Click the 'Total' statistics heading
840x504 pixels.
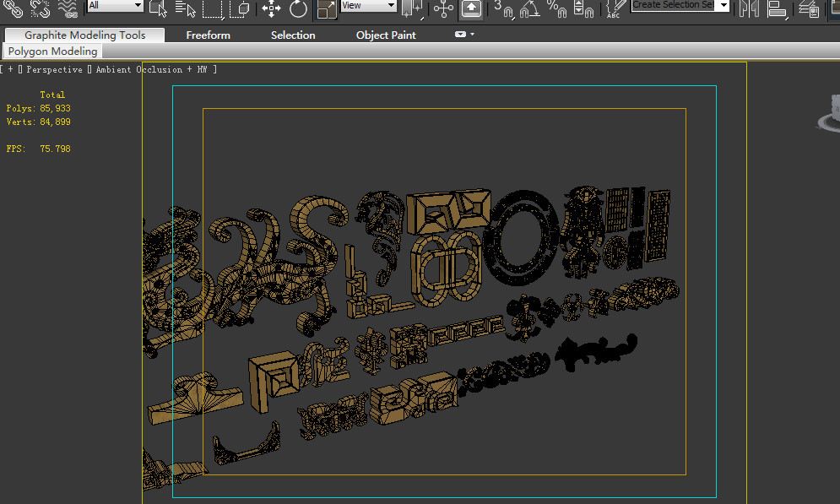52,95
